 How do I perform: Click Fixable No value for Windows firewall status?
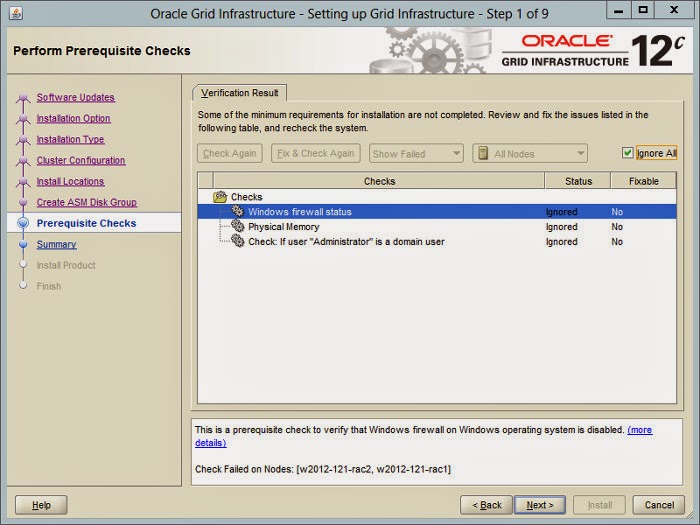coord(617,212)
